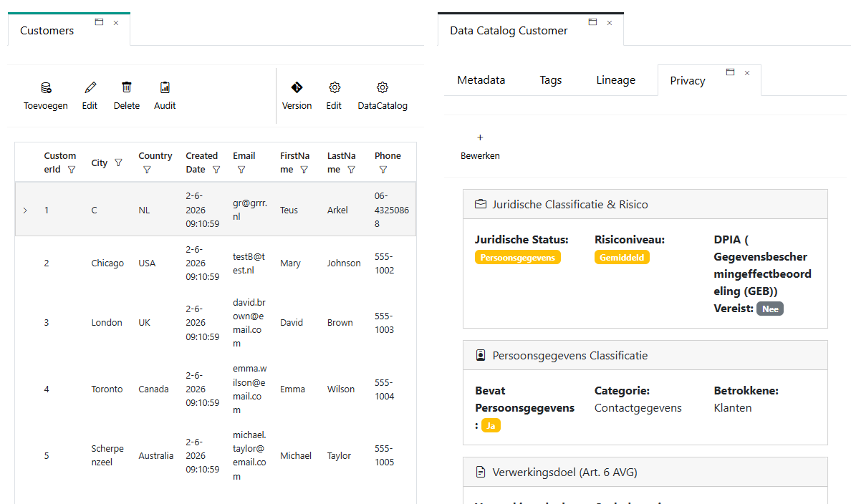The width and height of the screenshot is (851, 504).
Task: Filter the FirstName column
Action: (304, 170)
